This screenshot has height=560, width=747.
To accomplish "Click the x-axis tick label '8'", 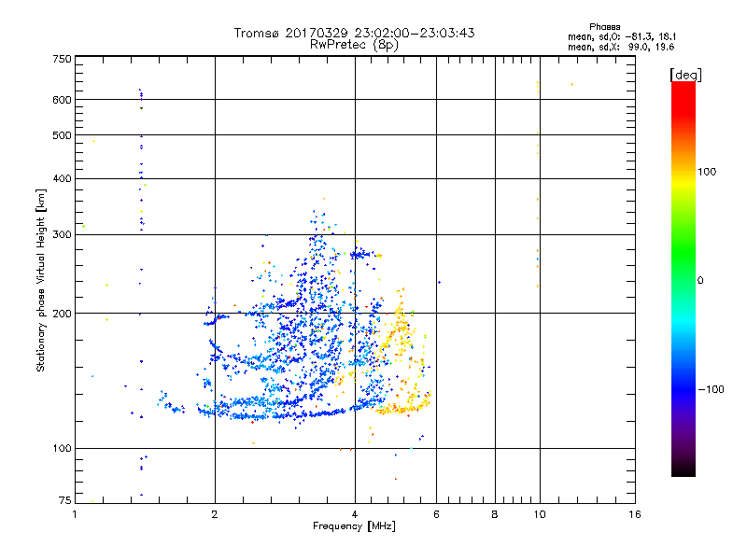I will (495, 514).
